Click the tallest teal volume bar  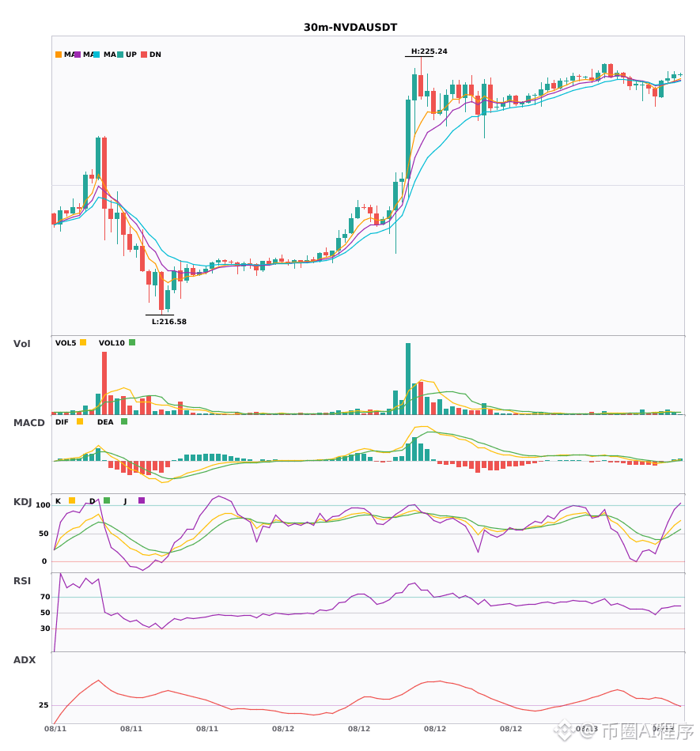pyautogui.click(x=408, y=379)
